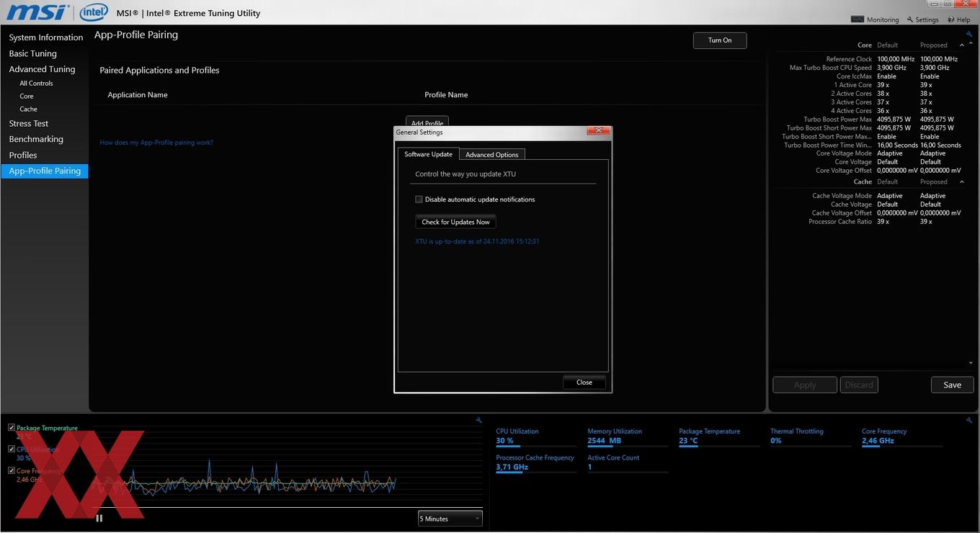Switch to the Advanced Options tab
This screenshot has width=980, height=533.
[x=492, y=155]
